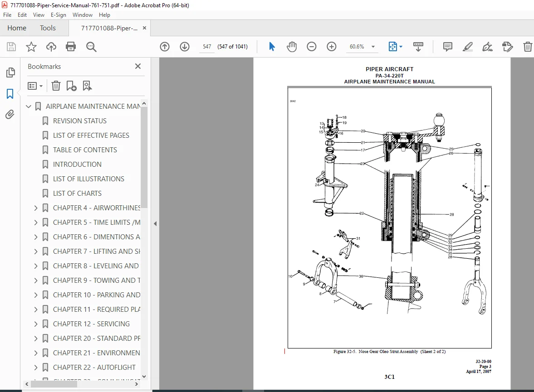
Task: Click the read mode scrolling icon
Action: tap(418, 47)
